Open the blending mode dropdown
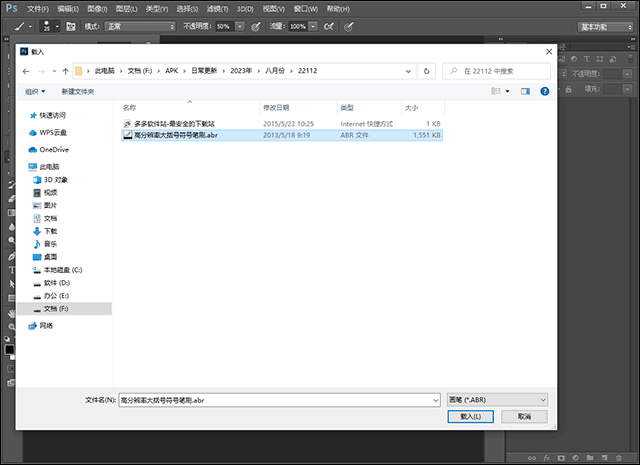Image resolution: width=640 pixels, height=465 pixels. [x=140, y=27]
